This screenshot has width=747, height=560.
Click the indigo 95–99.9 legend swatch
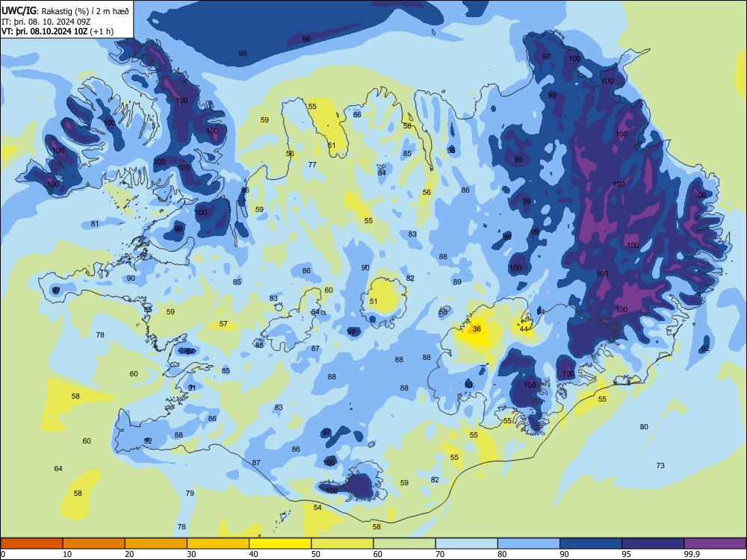(653, 544)
